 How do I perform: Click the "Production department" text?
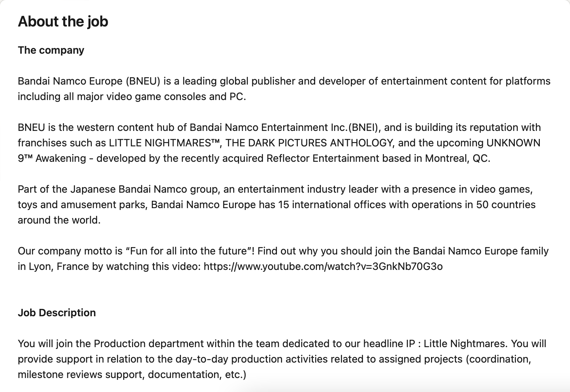[149, 343]
